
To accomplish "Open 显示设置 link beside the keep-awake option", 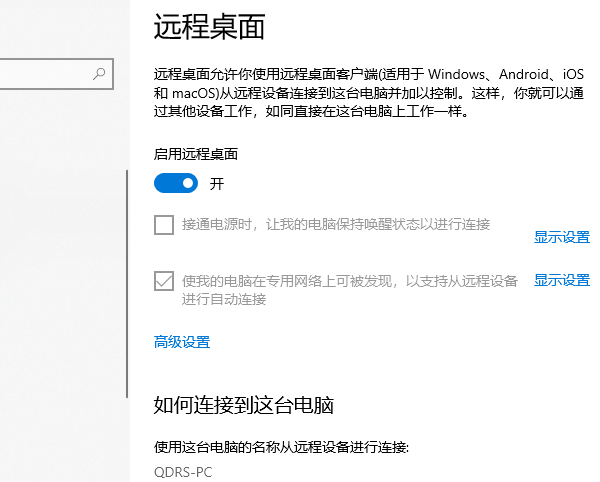I will (x=561, y=237).
